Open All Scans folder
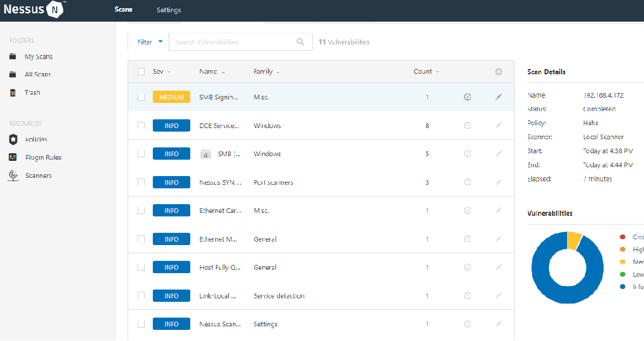The height and width of the screenshot is (341, 644). click(38, 74)
